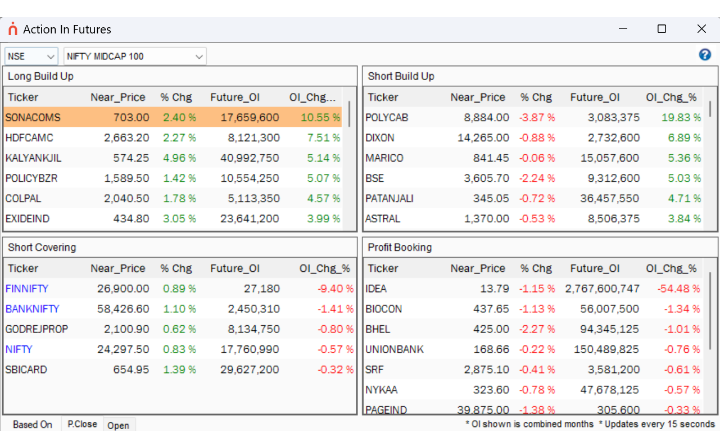Sort Short Covering by % Chg header
This screenshot has height=448, width=720.
(176, 269)
